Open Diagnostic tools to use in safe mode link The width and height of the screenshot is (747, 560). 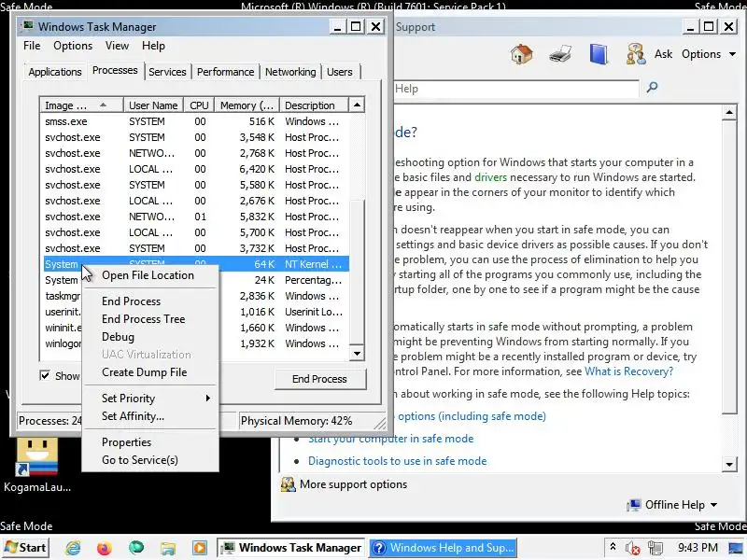398,461
